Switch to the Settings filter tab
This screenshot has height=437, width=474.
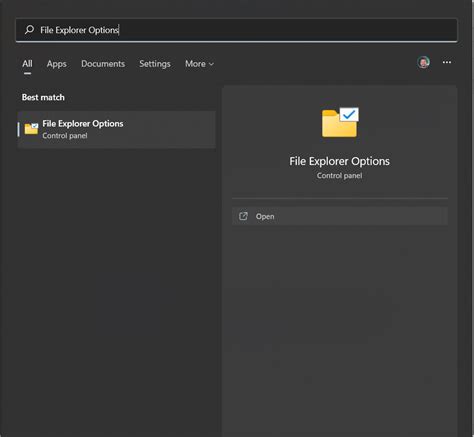pos(155,64)
